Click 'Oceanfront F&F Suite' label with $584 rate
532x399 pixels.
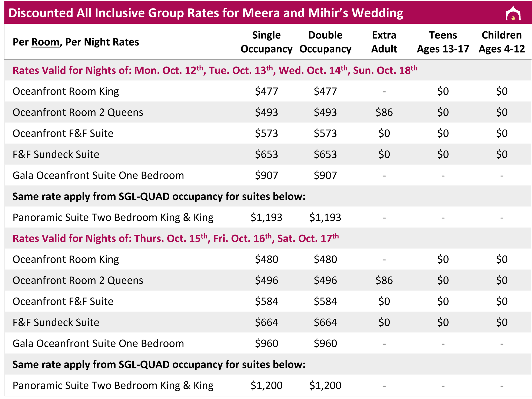click(x=63, y=301)
